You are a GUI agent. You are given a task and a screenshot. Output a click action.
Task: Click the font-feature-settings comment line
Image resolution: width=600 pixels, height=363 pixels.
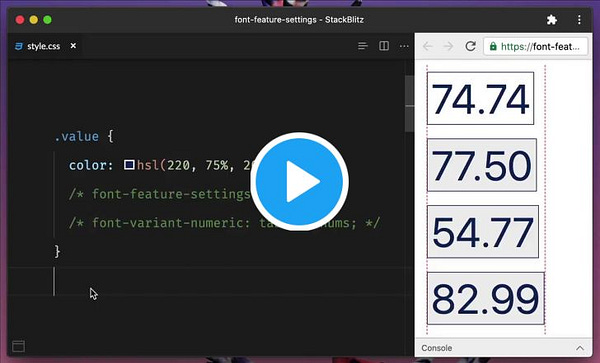pyautogui.click(x=160, y=194)
